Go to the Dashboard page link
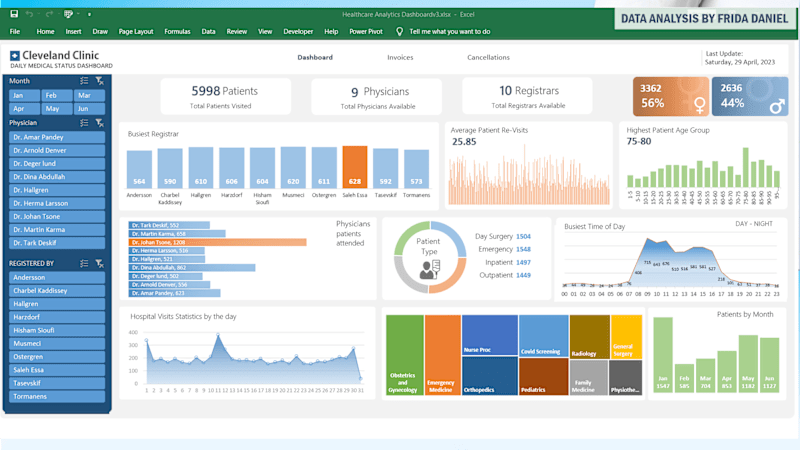800x450 pixels. [315, 58]
